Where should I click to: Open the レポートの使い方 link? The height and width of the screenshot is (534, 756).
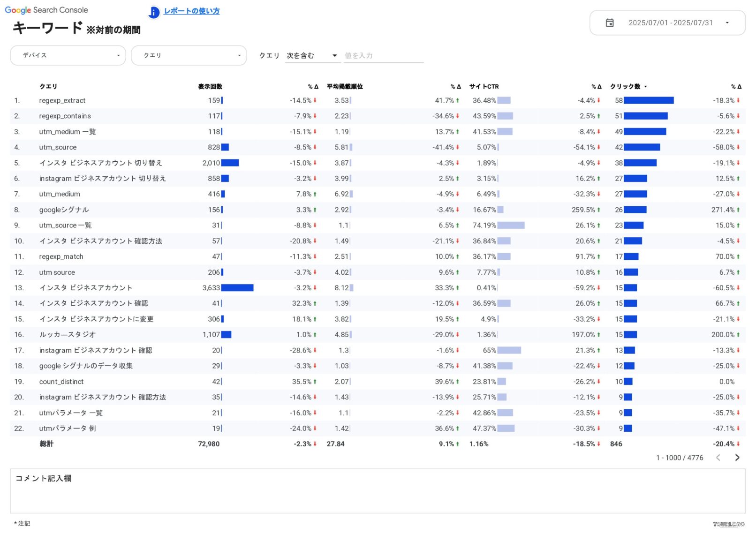tap(192, 11)
